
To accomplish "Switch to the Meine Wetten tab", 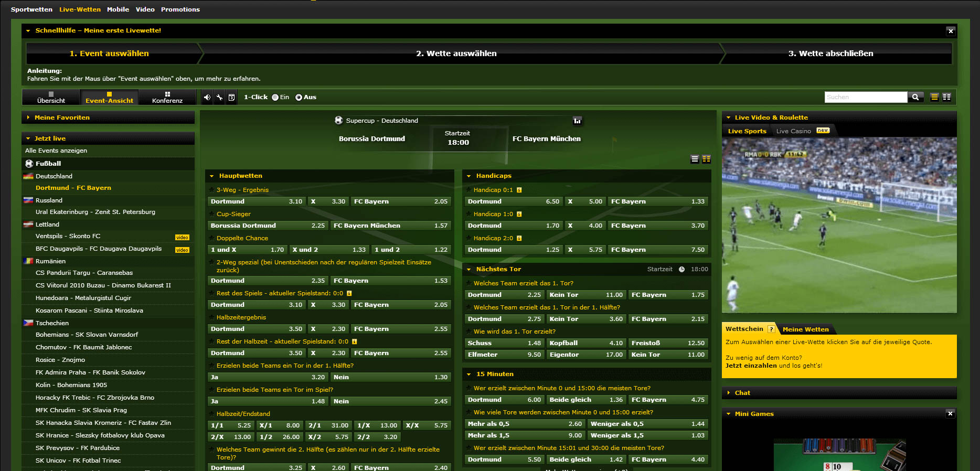I will pos(806,329).
